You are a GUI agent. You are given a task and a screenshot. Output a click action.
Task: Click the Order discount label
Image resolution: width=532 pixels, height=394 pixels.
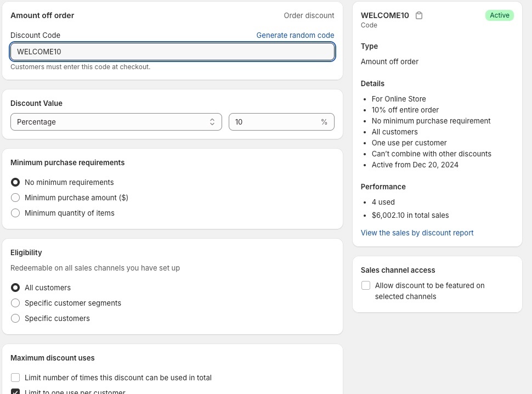tap(309, 15)
